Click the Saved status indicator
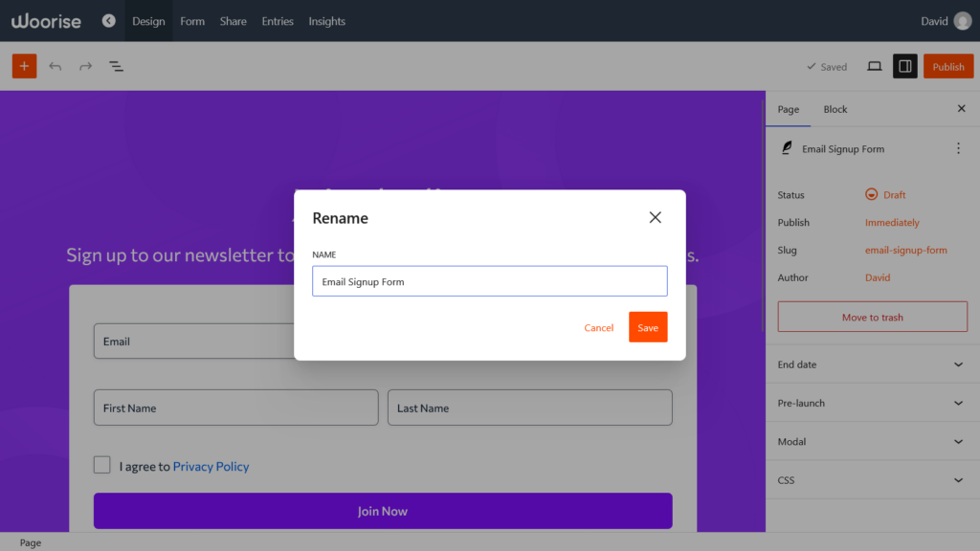Image resolution: width=980 pixels, height=551 pixels. 827,67
